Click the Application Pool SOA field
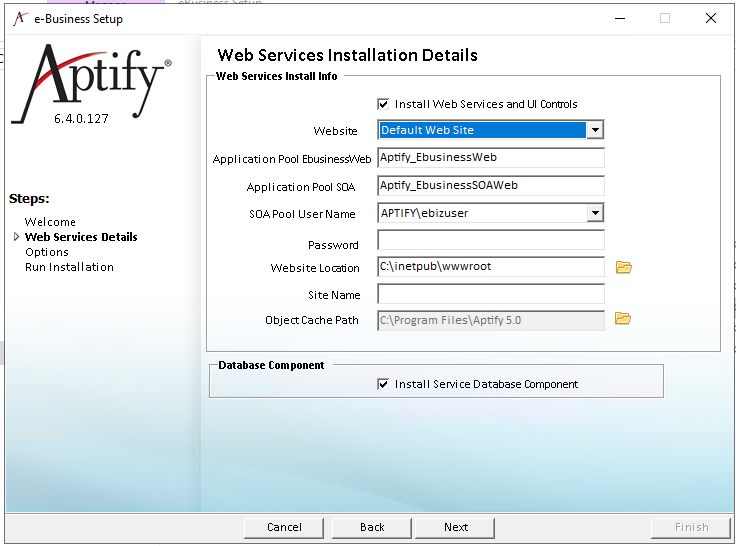Viewport: 736px width, 546px height. click(491, 185)
